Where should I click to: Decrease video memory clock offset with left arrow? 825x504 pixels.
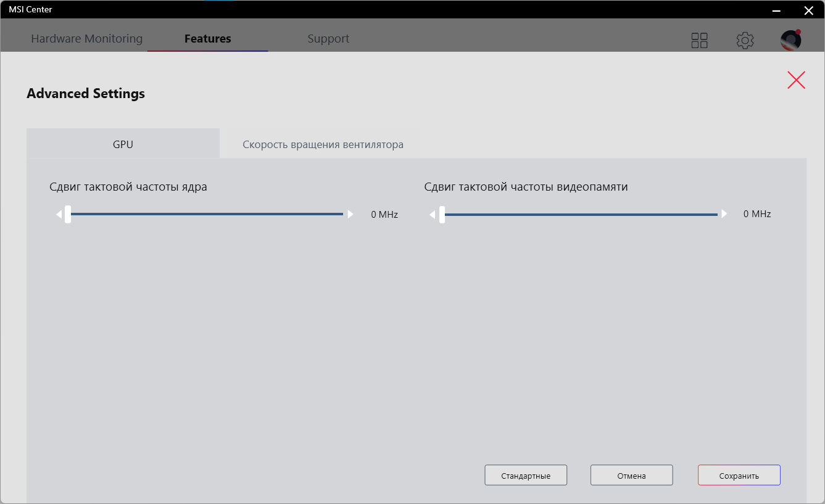point(433,214)
